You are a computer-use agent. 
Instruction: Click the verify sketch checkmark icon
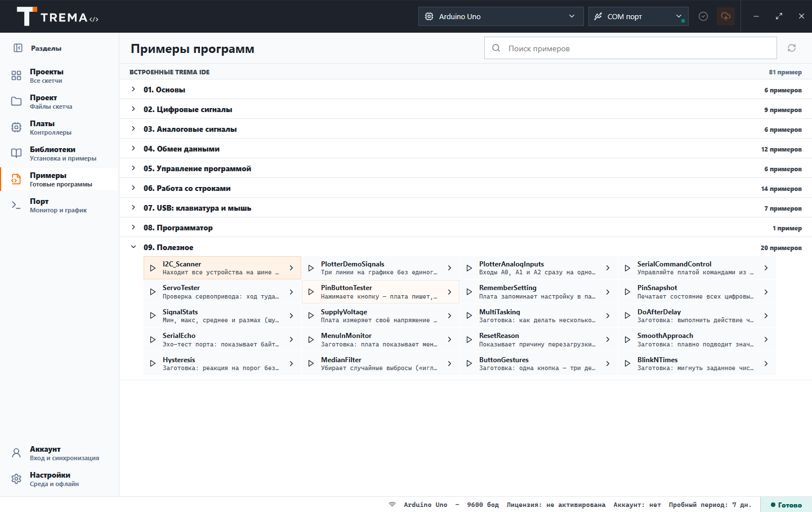[x=703, y=16]
